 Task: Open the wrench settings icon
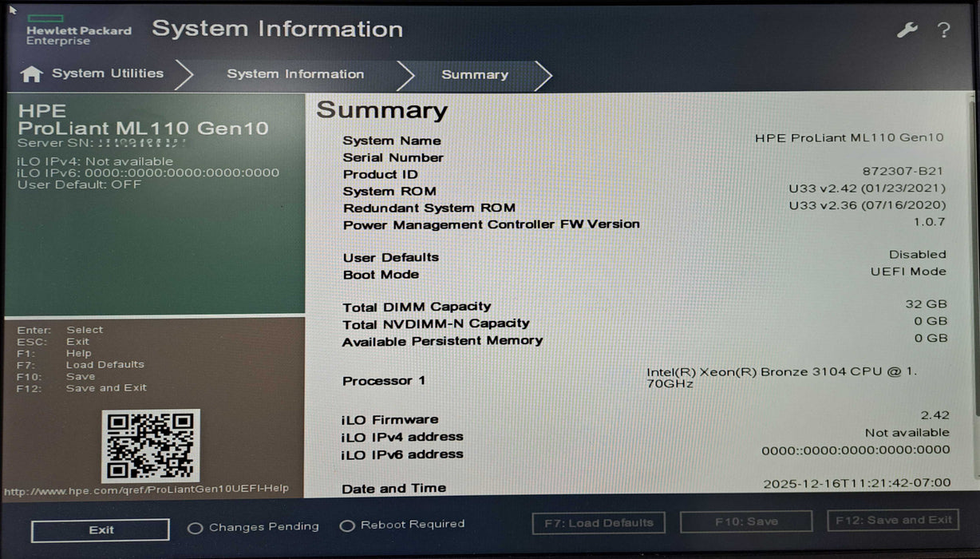[907, 30]
